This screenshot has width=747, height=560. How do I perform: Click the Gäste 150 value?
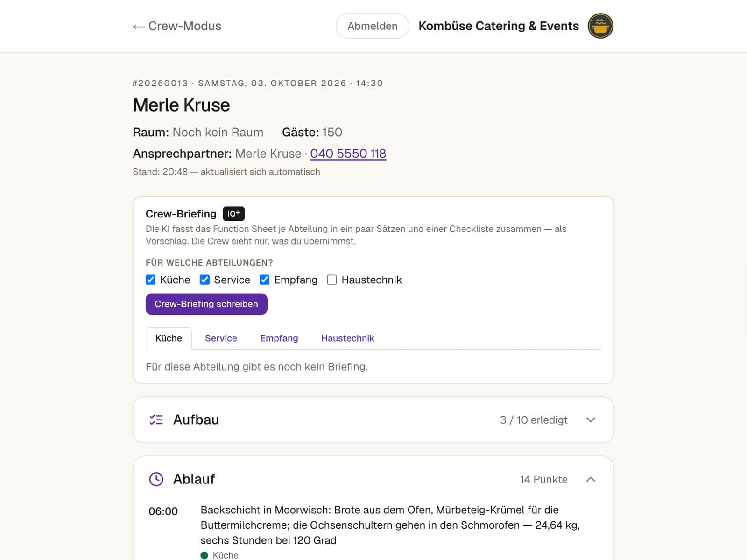[x=332, y=133]
